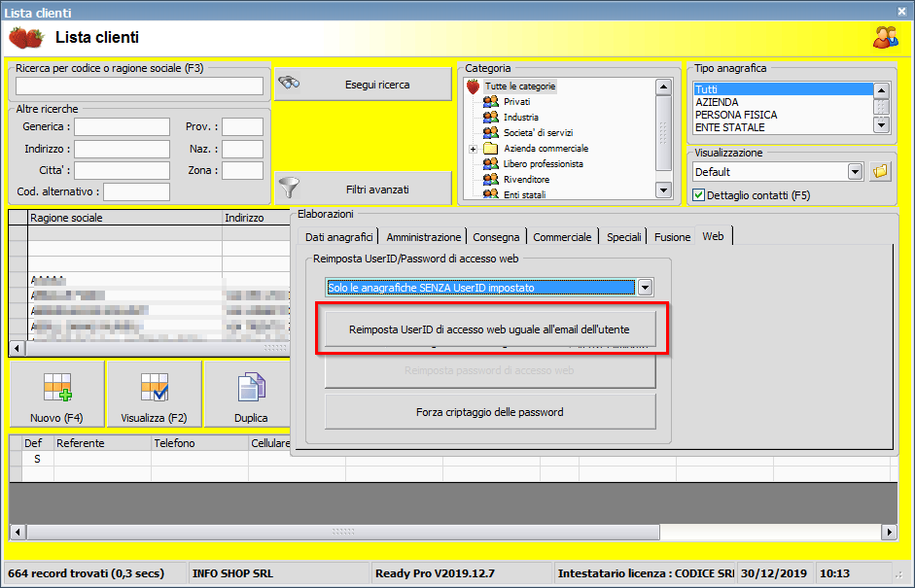Click the Zona field
915x588 pixels.
243,170
